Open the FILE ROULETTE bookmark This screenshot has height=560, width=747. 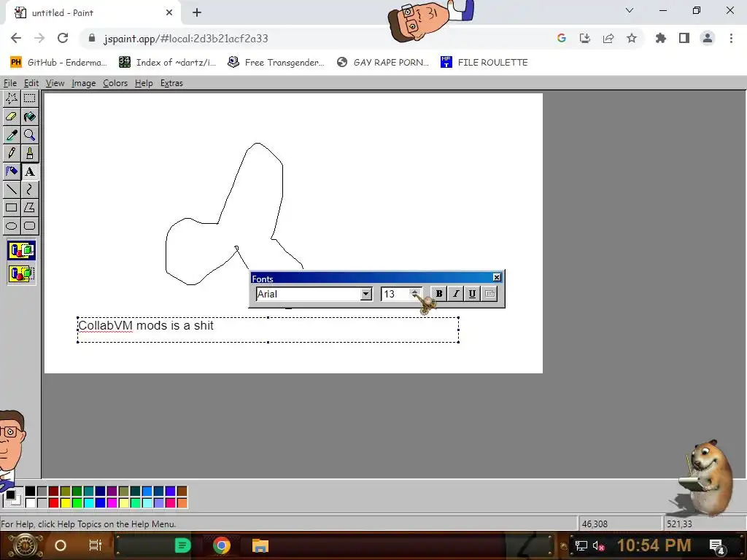[x=484, y=63]
